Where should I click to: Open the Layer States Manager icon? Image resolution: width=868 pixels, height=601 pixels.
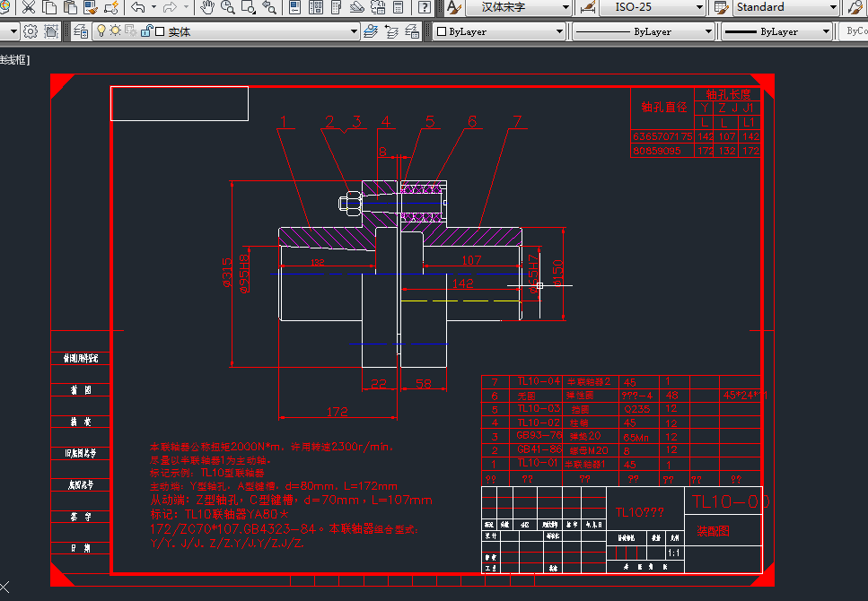click(x=412, y=31)
